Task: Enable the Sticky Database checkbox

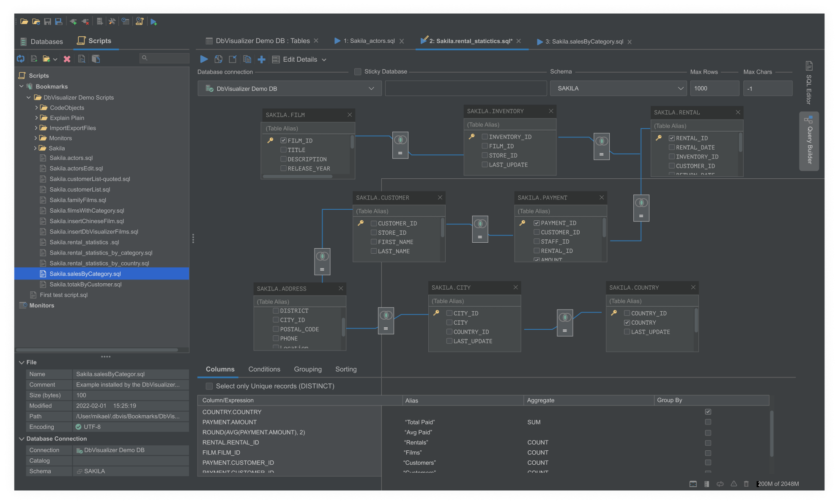Action: coord(357,71)
